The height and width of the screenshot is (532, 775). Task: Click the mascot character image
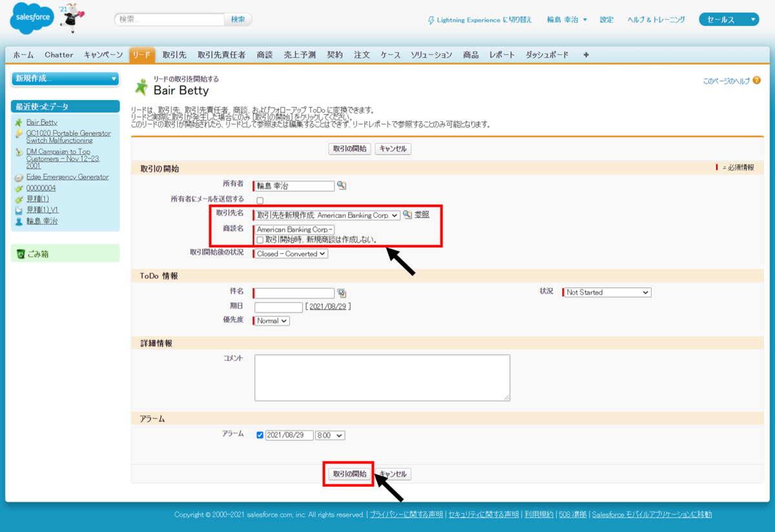(71, 17)
